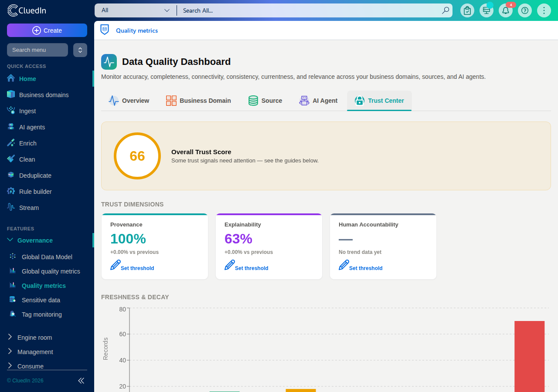
Task: Open Global Data Model
Action: 47,257
